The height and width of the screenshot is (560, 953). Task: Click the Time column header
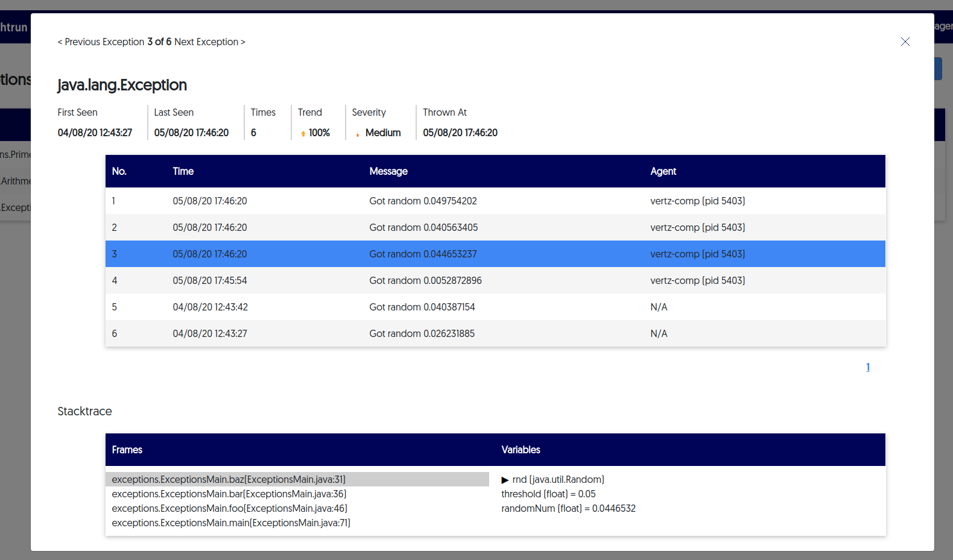[183, 171]
